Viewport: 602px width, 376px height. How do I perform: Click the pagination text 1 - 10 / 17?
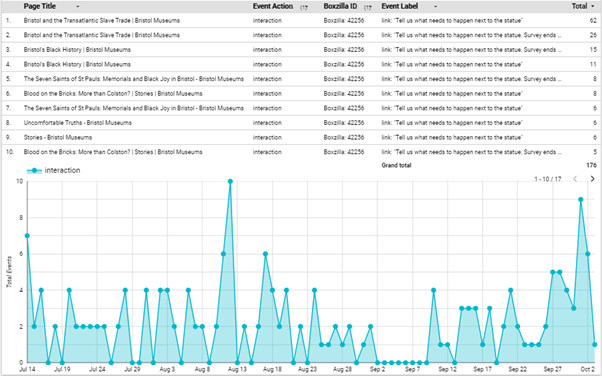tap(548, 179)
